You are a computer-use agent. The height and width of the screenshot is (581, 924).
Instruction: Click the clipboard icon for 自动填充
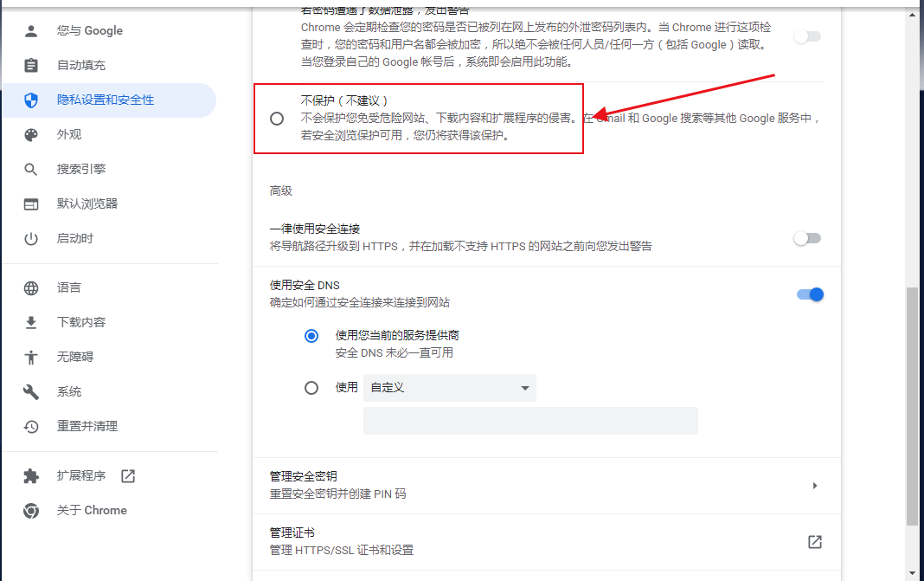(x=31, y=65)
